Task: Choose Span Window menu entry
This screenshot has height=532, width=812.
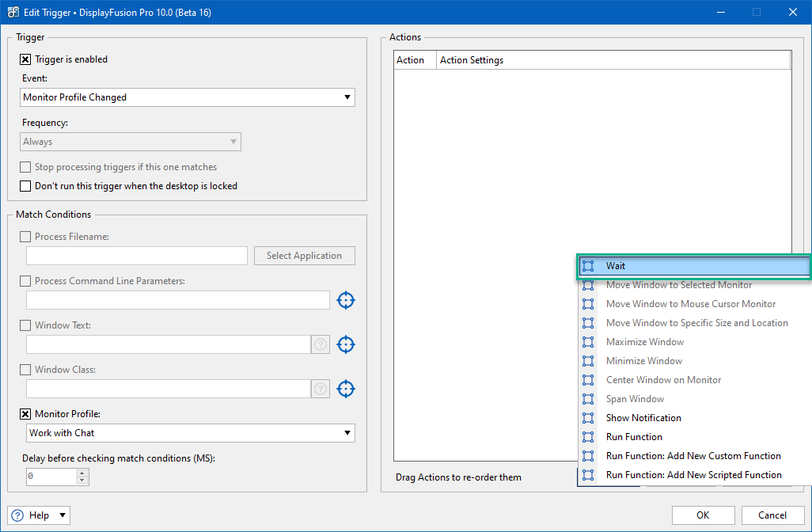Action: point(694,399)
